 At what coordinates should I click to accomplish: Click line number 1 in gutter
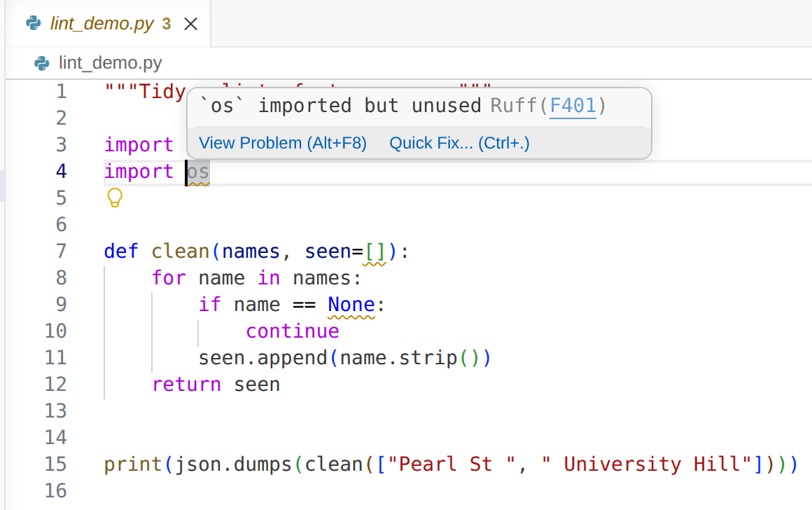(x=61, y=92)
